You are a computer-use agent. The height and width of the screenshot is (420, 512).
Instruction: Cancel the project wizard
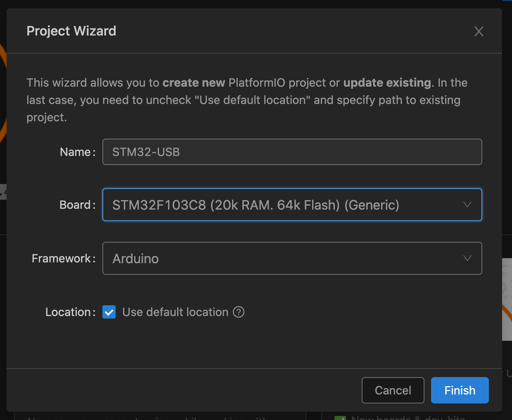[x=393, y=390]
